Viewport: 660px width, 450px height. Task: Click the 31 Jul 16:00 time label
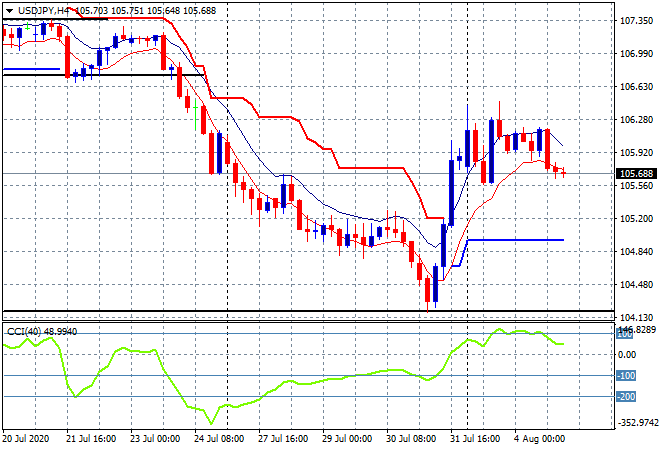tap(475, 439)
